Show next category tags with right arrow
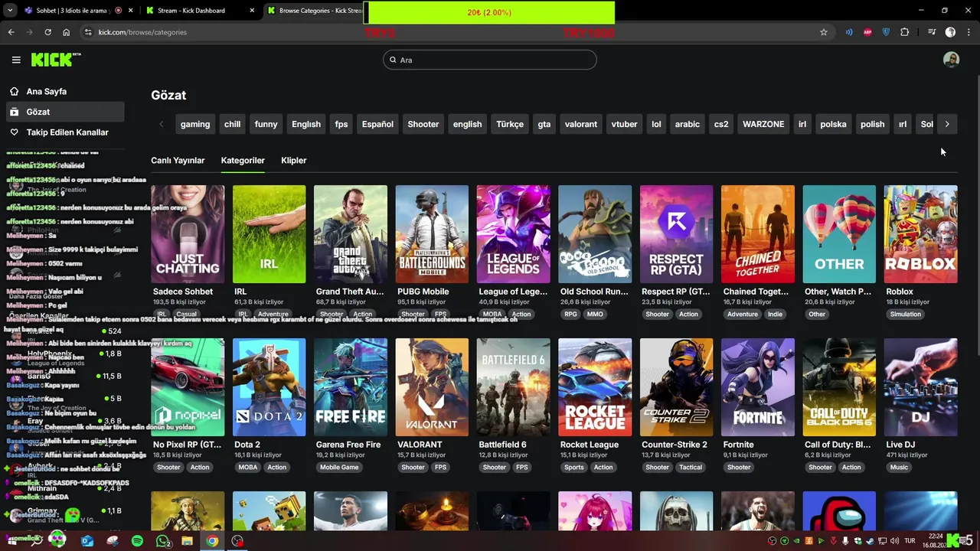Viewport: 980px width, 551px height. pyautogui.click(x=947, y=124)
